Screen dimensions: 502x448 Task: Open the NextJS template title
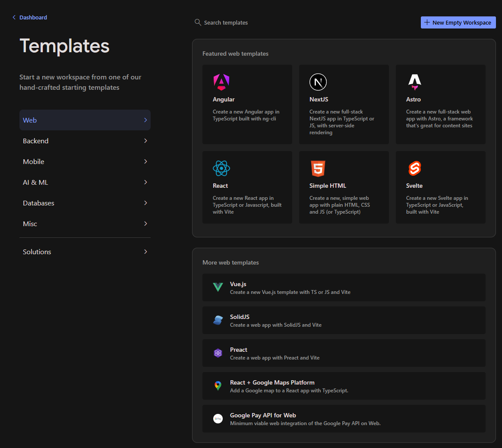pos(319,99)
